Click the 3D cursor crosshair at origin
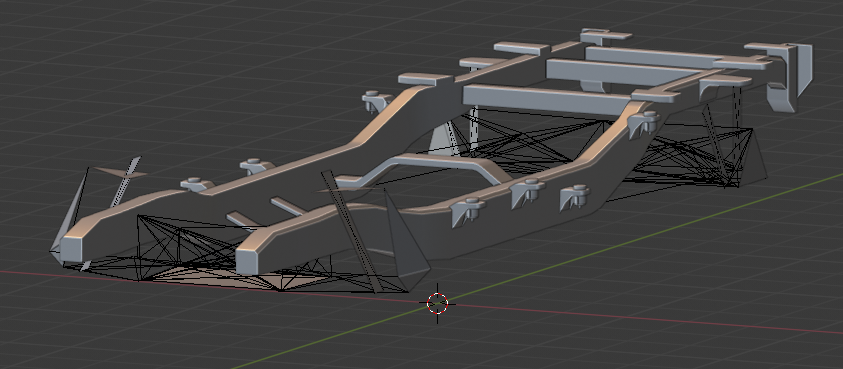Viewport: 843px width, 369px height. (437, 303)
